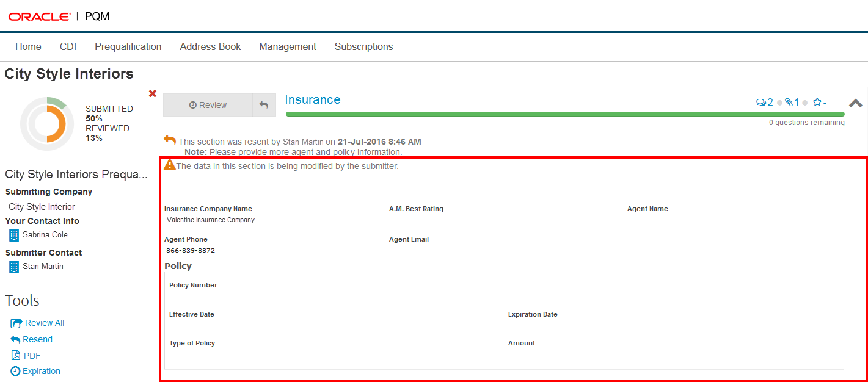Open the Subscriptions menu
This screenshot has height=382, width=868.
[x=363, y=46]
